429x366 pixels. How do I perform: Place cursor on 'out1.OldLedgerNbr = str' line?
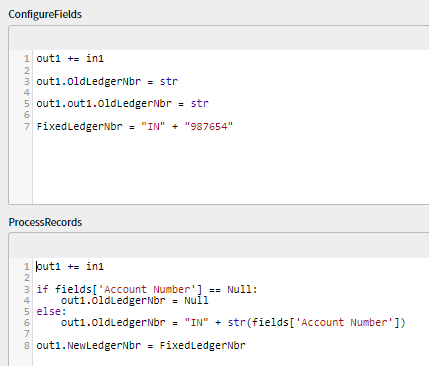(107, 81)
